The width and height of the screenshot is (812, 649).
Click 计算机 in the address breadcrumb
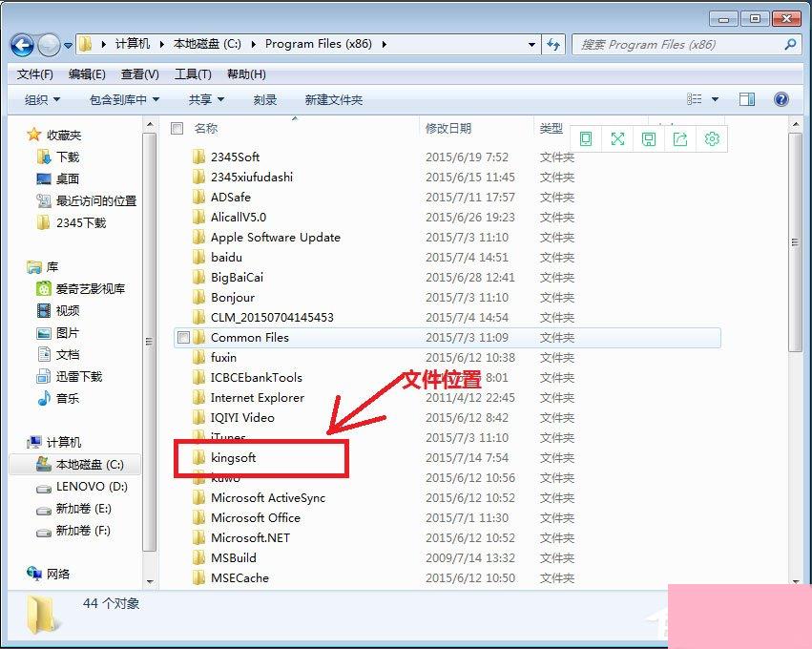coord(132,44)
